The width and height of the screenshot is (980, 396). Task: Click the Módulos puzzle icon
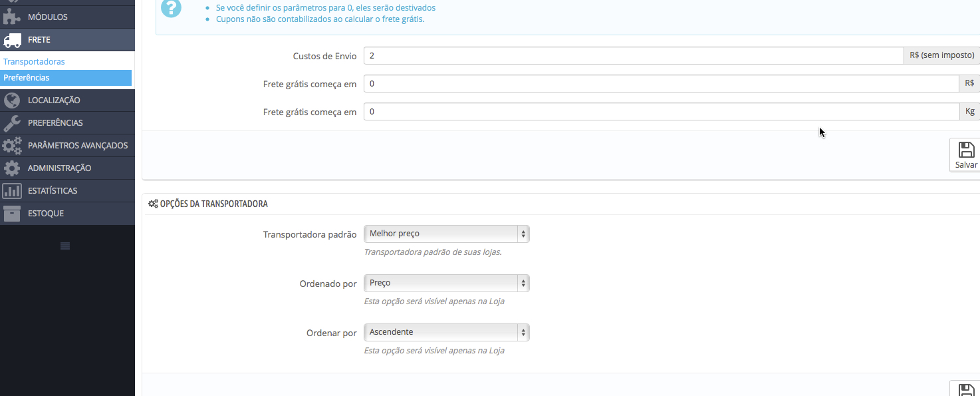coord(12,17)
